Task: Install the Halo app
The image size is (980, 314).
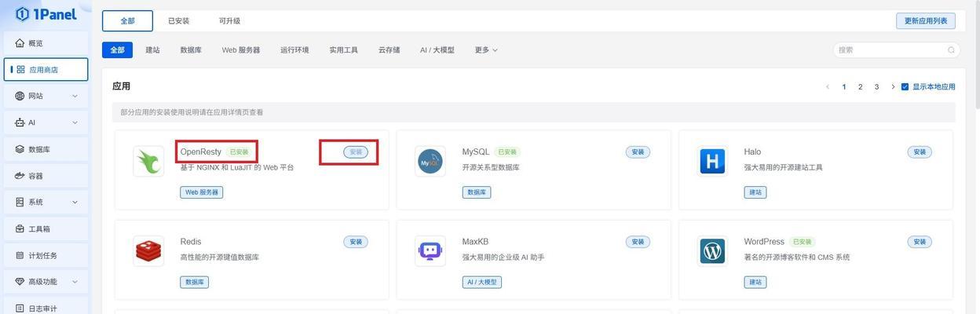Action: [920, 152]
